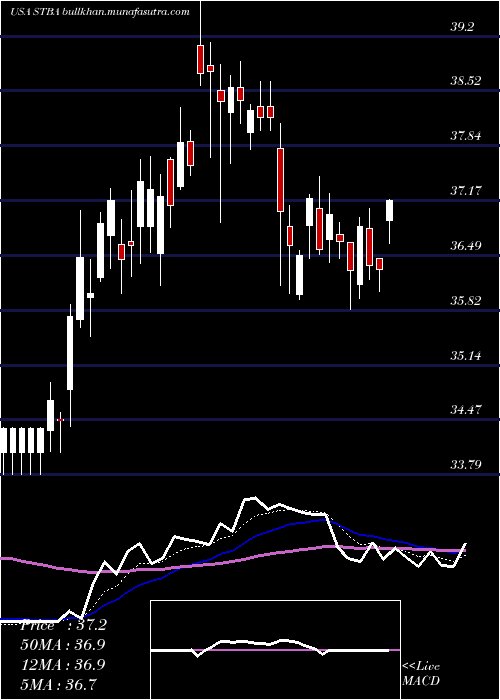This screenshot has width=500, height=700.
Task: Click the USA STBA bullkhan.munafasutra.com title
Action: click(100, 12)
